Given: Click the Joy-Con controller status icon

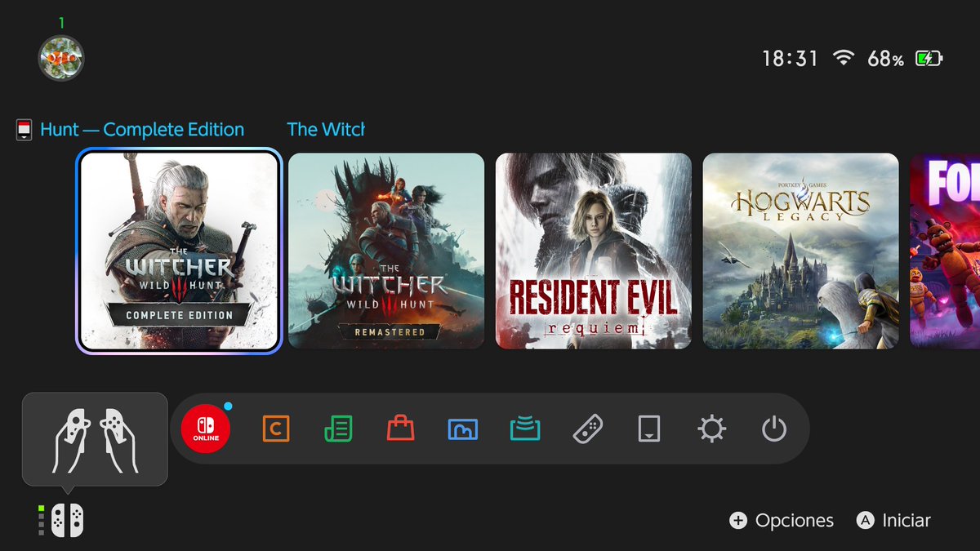Looking at the screenshot, I should [67, 520].
